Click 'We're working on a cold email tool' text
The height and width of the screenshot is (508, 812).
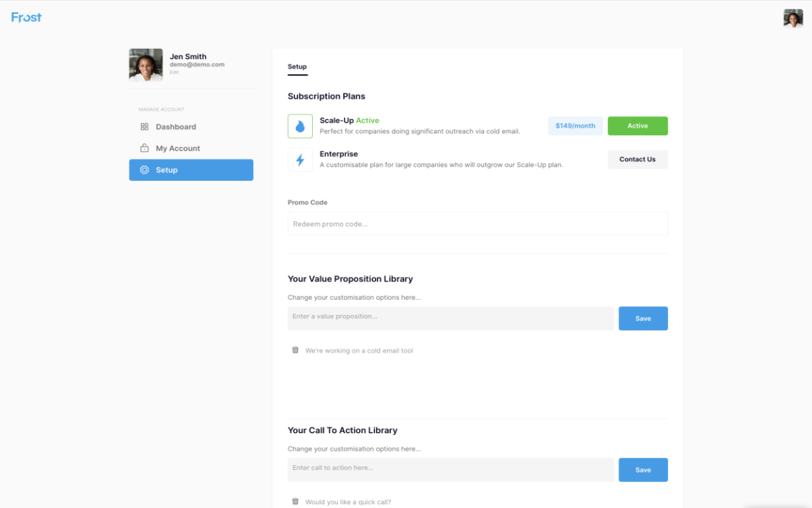point(359,351)
